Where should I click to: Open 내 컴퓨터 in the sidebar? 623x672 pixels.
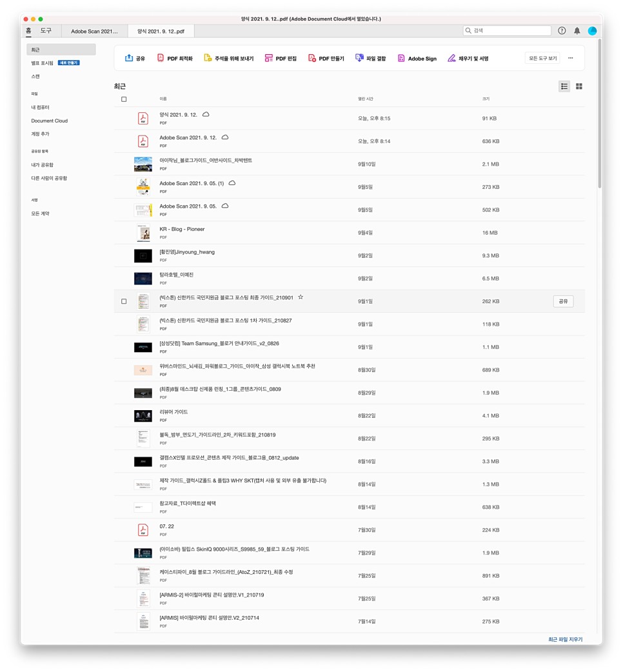tap(40, 107)
